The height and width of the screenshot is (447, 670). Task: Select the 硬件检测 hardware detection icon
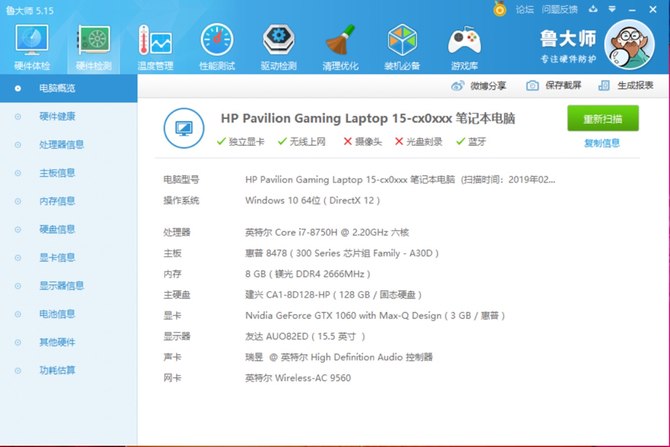pyautogui.click(x=94, y=47)
